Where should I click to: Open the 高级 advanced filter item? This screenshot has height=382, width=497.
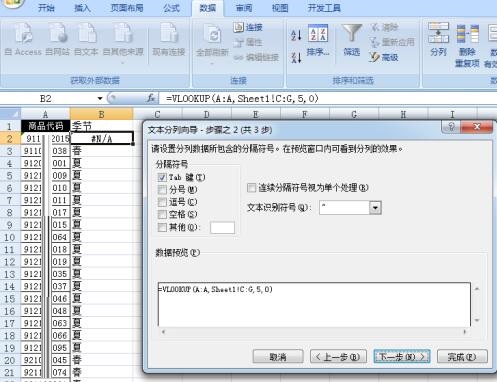coord(384,57)
